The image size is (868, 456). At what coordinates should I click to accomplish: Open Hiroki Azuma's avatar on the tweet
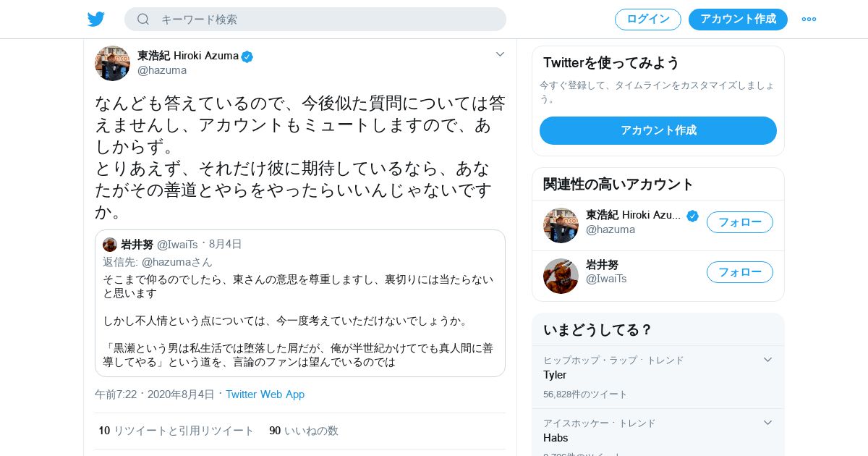112,63
